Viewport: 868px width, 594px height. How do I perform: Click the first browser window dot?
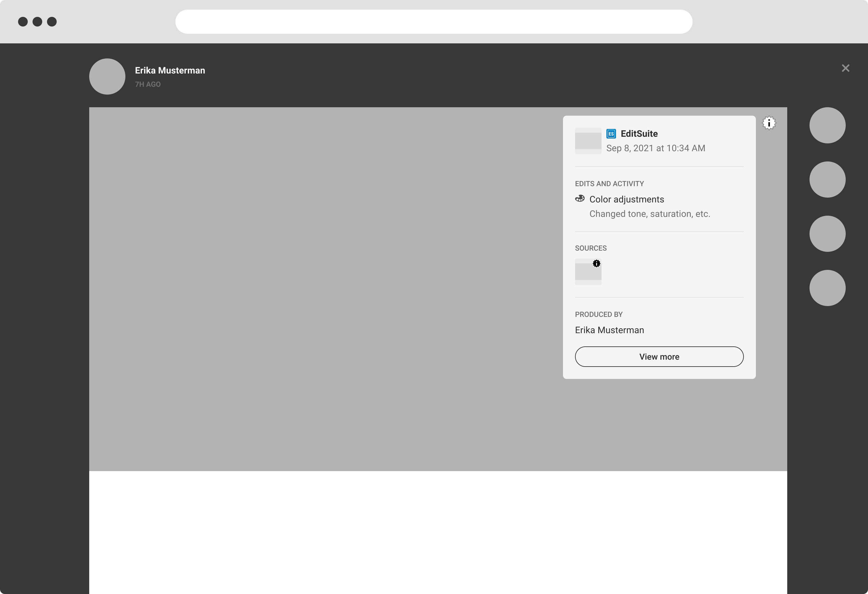23,22
